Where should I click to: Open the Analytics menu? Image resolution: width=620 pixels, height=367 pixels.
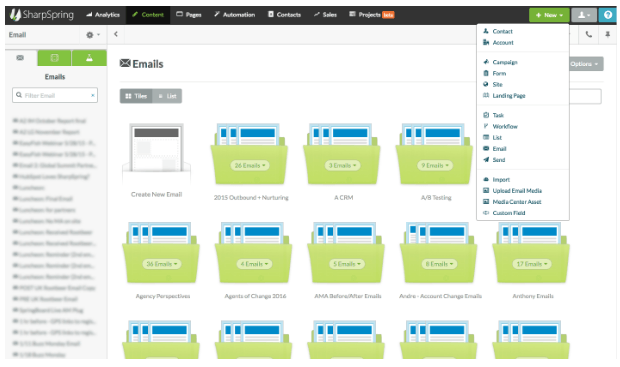[103, 15]
